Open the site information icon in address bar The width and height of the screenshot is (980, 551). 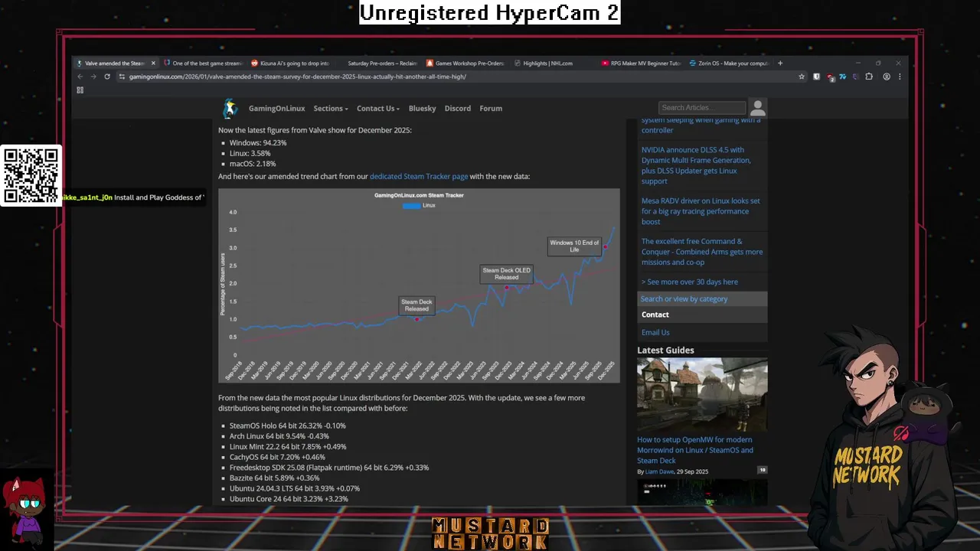[x=122, y=77]
